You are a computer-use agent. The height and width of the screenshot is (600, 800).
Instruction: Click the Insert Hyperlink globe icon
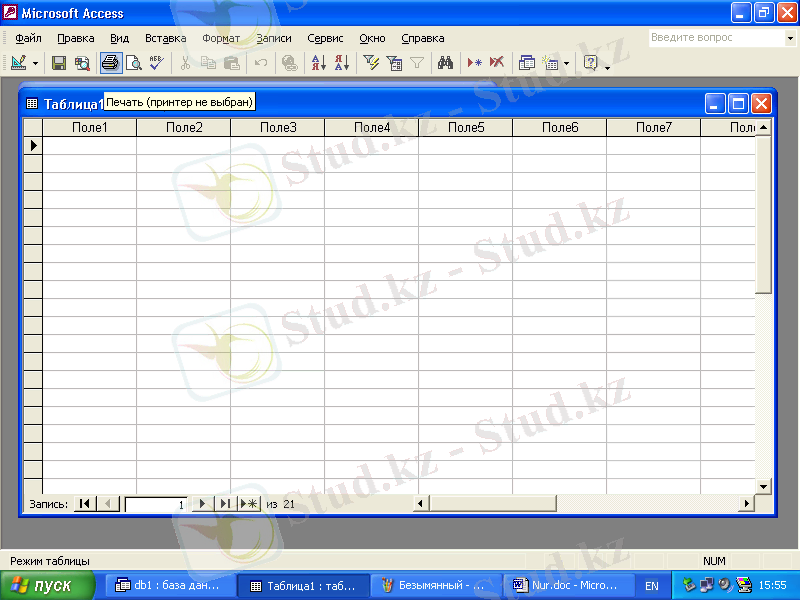(289, 63)
